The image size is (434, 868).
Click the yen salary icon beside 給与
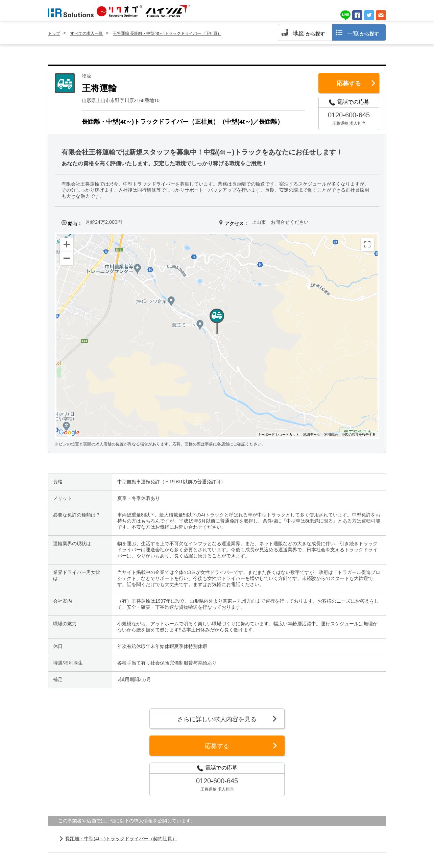tap(64, 222)
